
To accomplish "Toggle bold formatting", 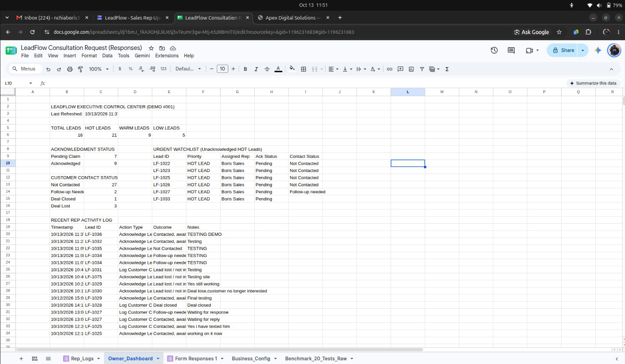I will 245,69.
